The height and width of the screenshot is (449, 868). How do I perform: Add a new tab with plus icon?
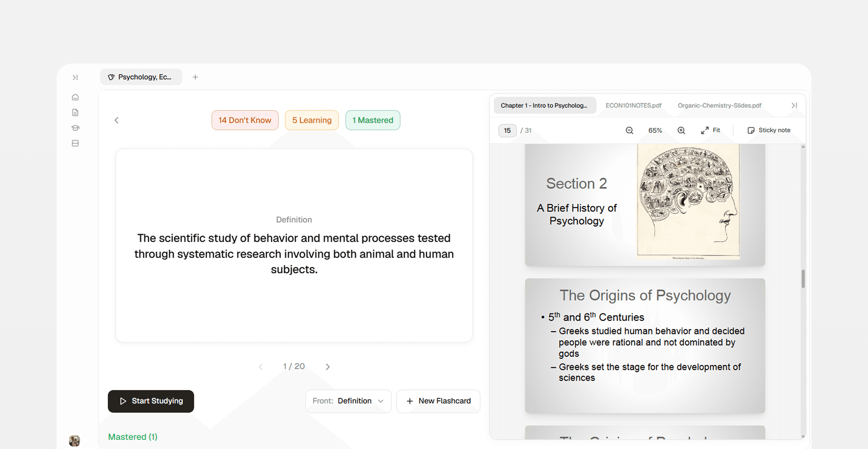tap(195, 77)
